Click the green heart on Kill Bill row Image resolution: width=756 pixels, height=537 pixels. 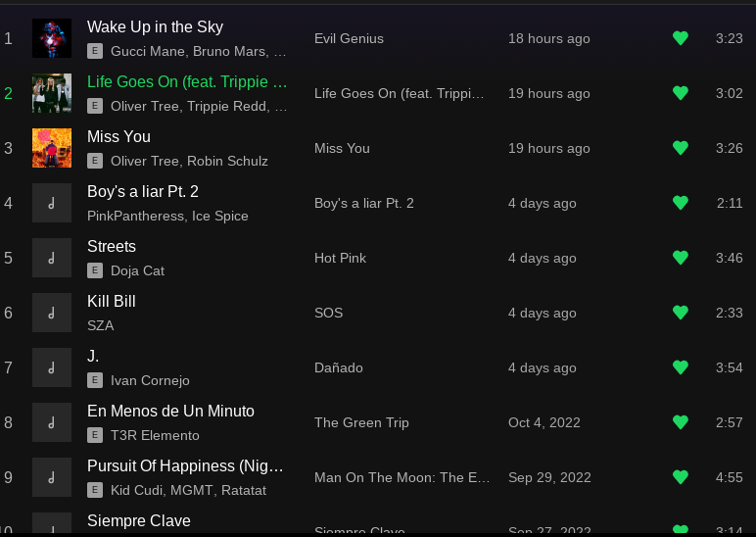[x=681, y=314]
